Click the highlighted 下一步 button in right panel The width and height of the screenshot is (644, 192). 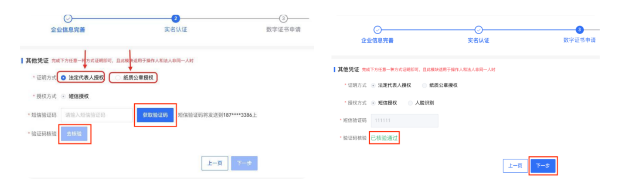coord(543,166)
